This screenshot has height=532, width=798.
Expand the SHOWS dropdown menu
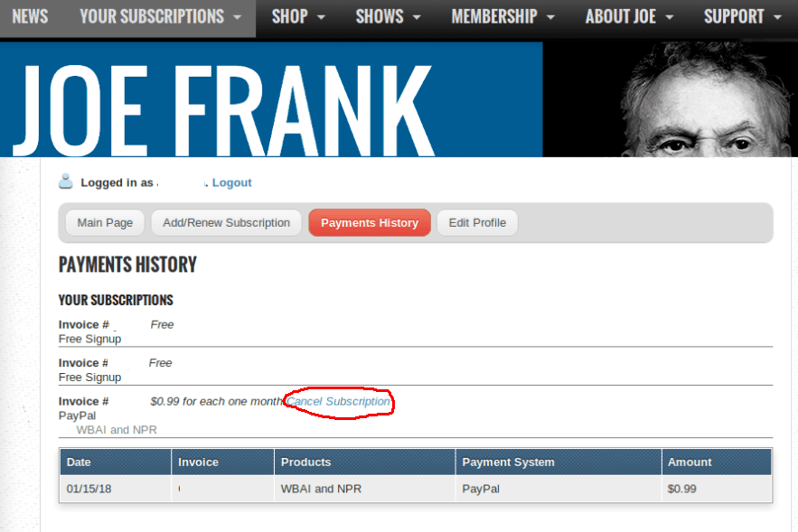pyautogui.click(x=388, y=17)
